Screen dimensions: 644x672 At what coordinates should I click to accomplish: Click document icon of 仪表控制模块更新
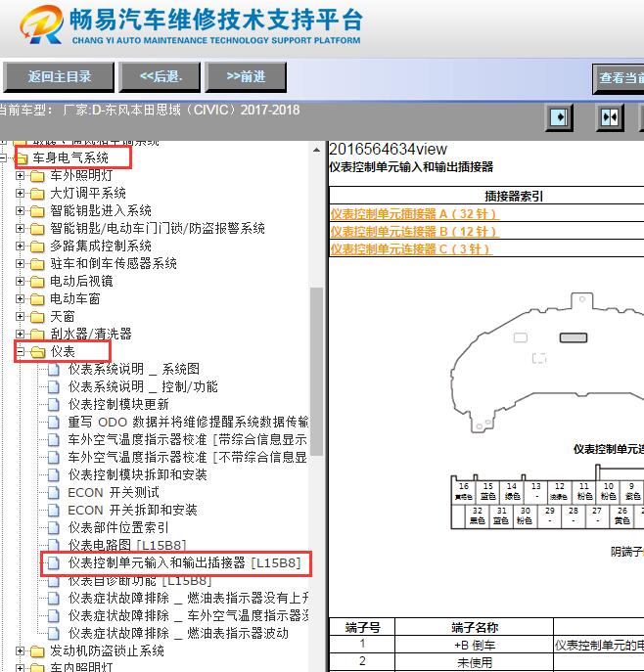(x=54, y=405)
